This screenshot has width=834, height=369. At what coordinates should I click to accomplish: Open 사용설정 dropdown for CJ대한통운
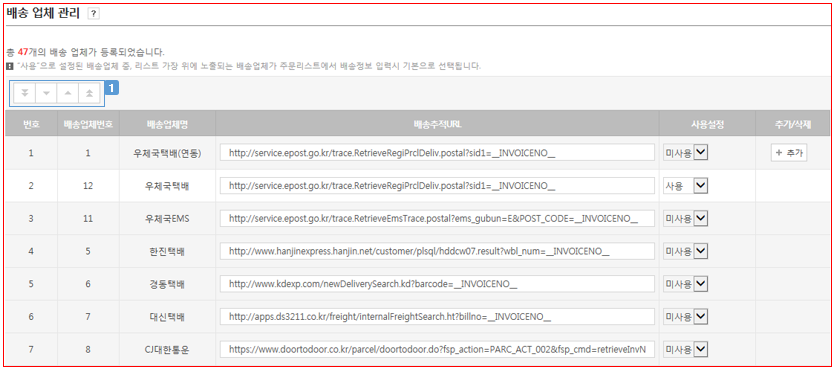(686, 349)
